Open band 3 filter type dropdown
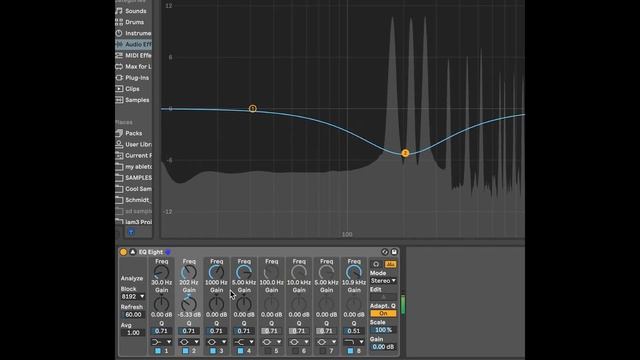Screen dimensions: 640x360 click(216, 342)
